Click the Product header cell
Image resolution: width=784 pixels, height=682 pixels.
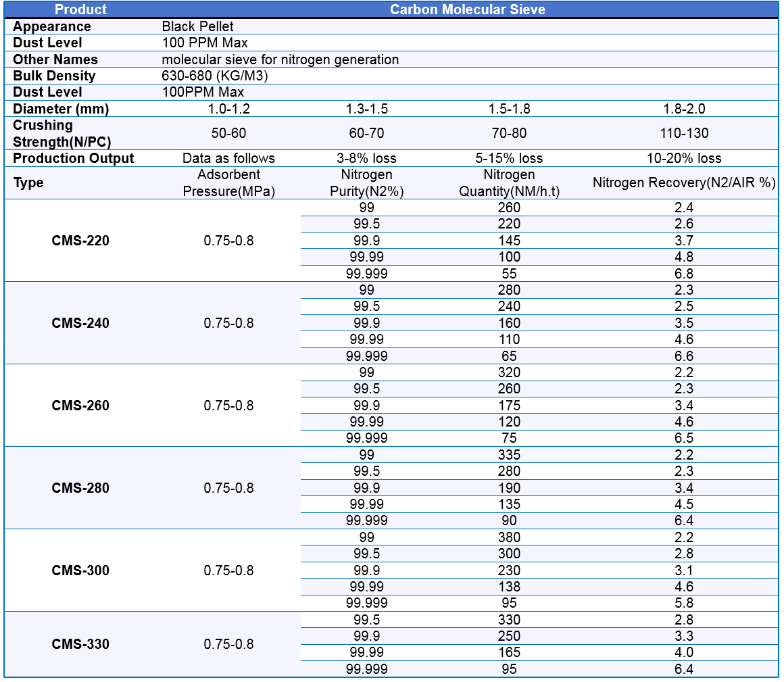pos(80,9)
